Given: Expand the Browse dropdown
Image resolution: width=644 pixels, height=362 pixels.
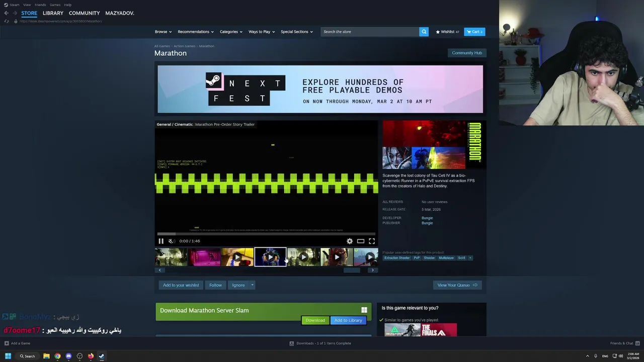Looking at the screenshot, I should (x=163, y=32).
